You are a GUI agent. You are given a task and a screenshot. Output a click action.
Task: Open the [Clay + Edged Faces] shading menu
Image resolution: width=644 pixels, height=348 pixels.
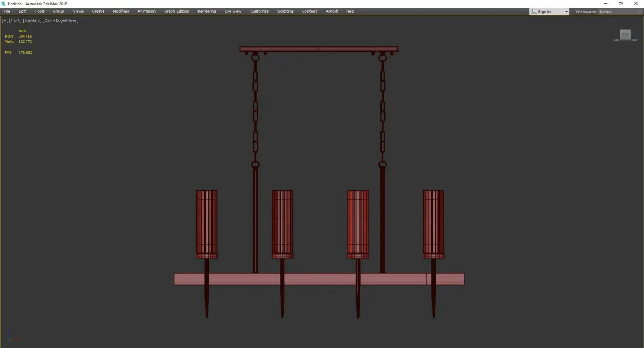point(61,20)
